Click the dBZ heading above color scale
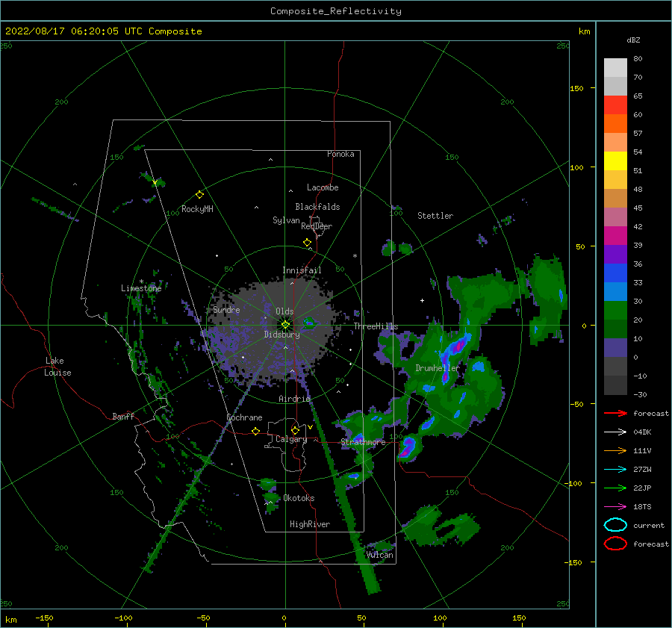Screen dimensions: 672x628 [633, 40]
